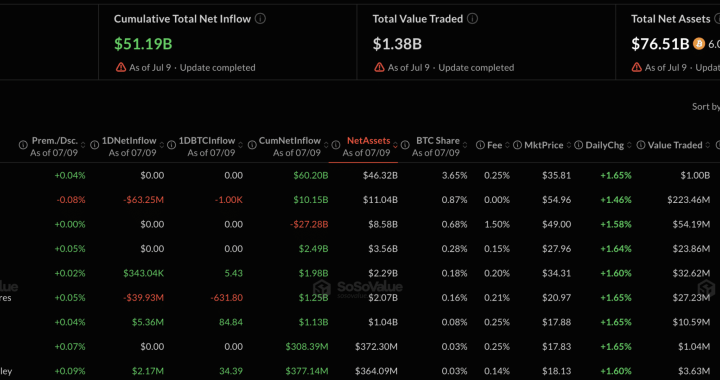Click the Value Traded column header label

click(x=675, y=145)
